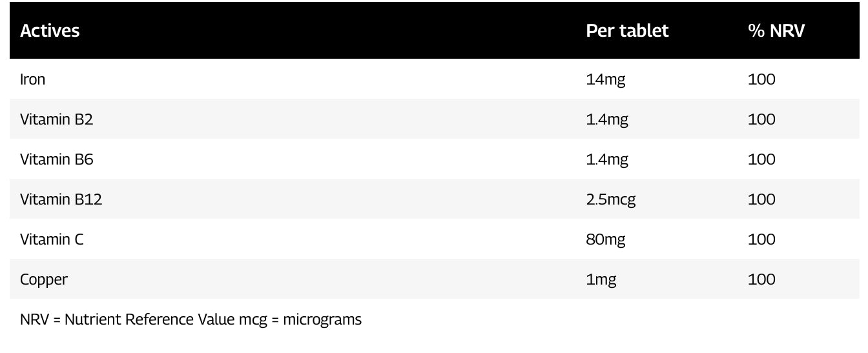
Task: Click the % NRV value for Vitamin C
Action: point(761,240)
